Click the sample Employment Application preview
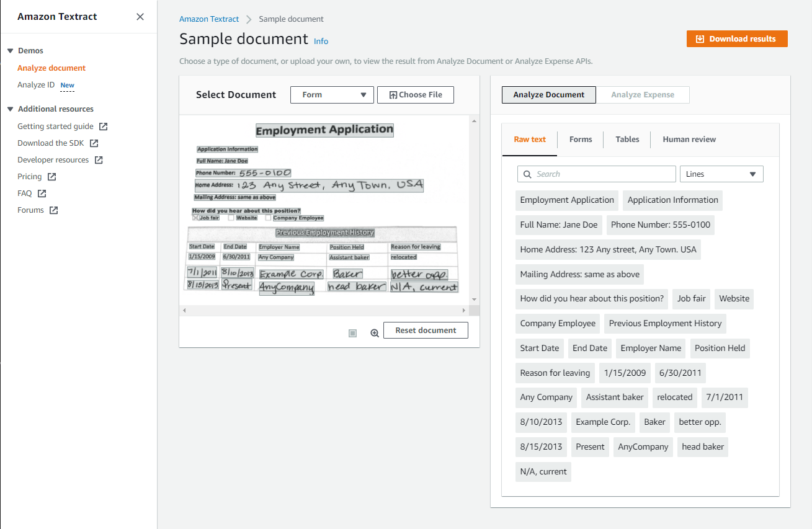The image size is (812, 529). 324,210
